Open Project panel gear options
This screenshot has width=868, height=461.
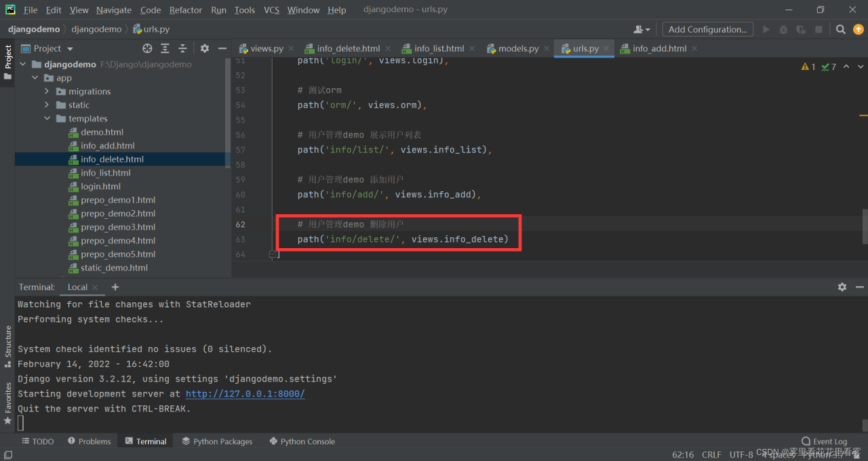[x=205, y=48]
